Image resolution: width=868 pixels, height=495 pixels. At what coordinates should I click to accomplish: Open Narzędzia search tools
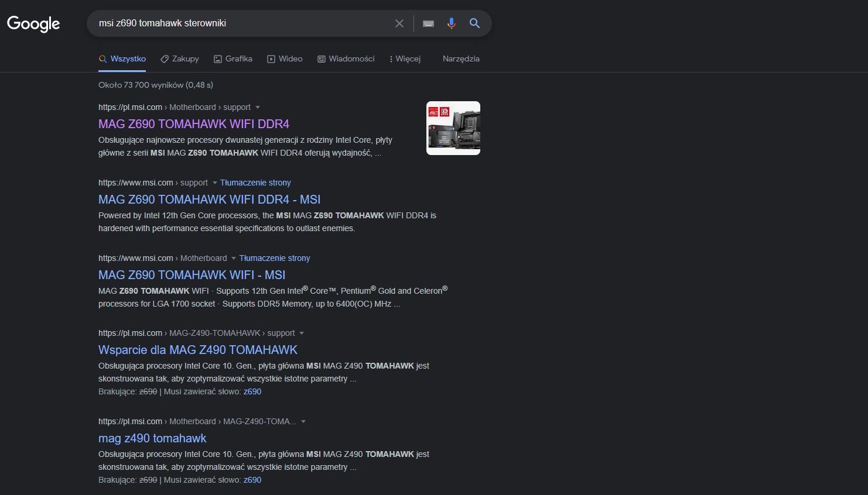click(x=461, y=59)
